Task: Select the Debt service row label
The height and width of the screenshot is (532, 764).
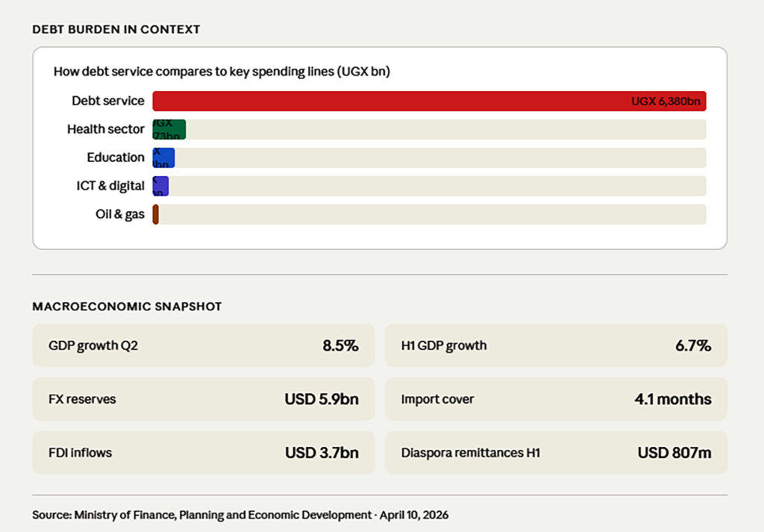Action: click(108, 101)
